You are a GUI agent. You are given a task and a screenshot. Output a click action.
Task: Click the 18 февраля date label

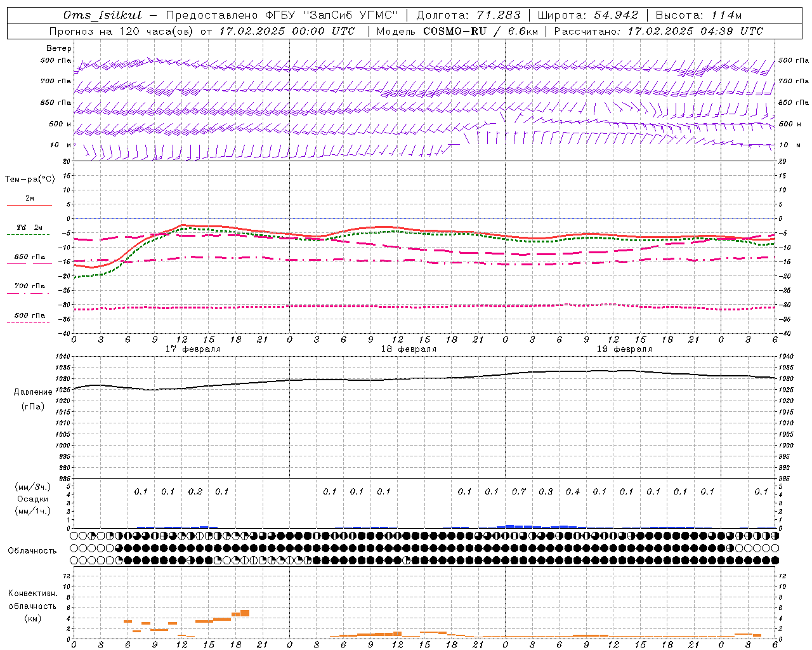(409, 349)
